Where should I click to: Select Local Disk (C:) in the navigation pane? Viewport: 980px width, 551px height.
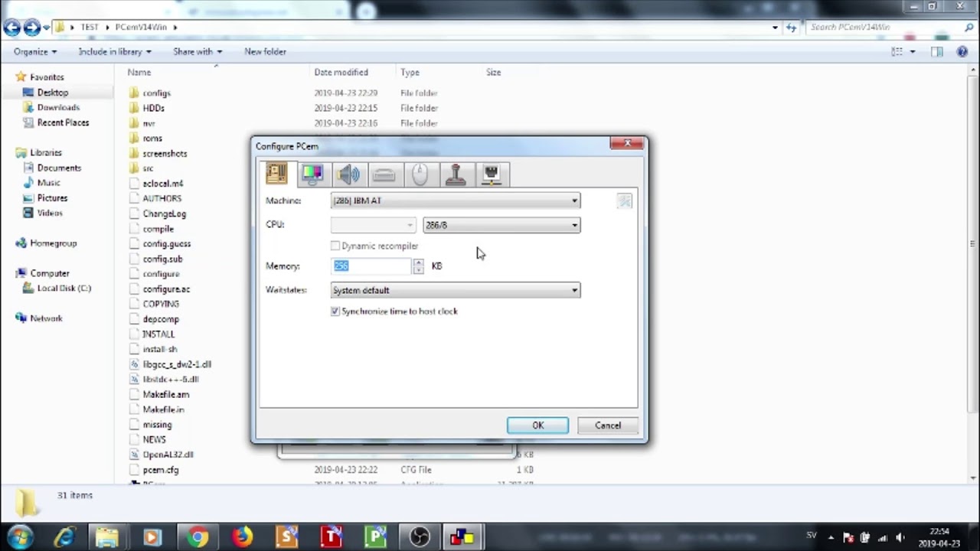[x=64, y=288]
